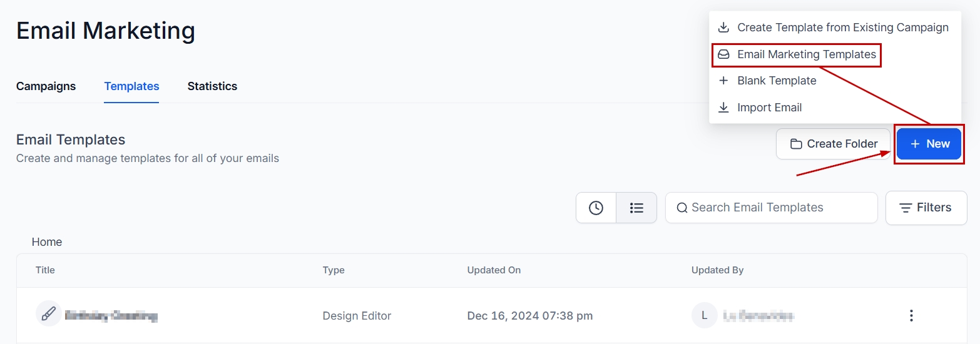The image size is (980, 344).
Task: Click the Home breadcrumb
Action: click(47, 242)
